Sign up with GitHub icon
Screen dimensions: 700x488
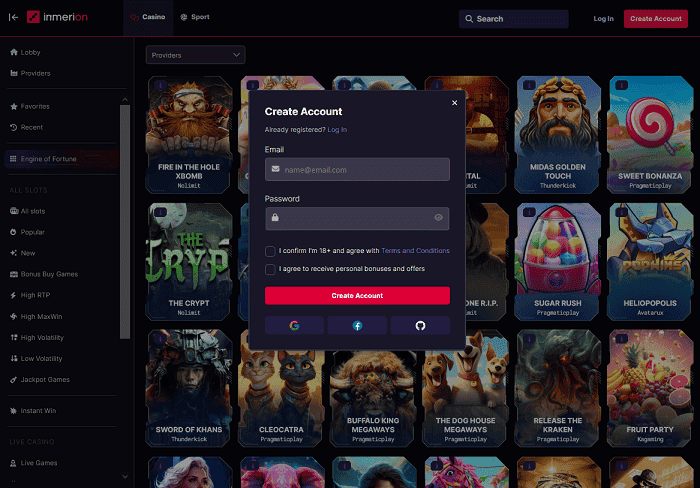(420, 325)
